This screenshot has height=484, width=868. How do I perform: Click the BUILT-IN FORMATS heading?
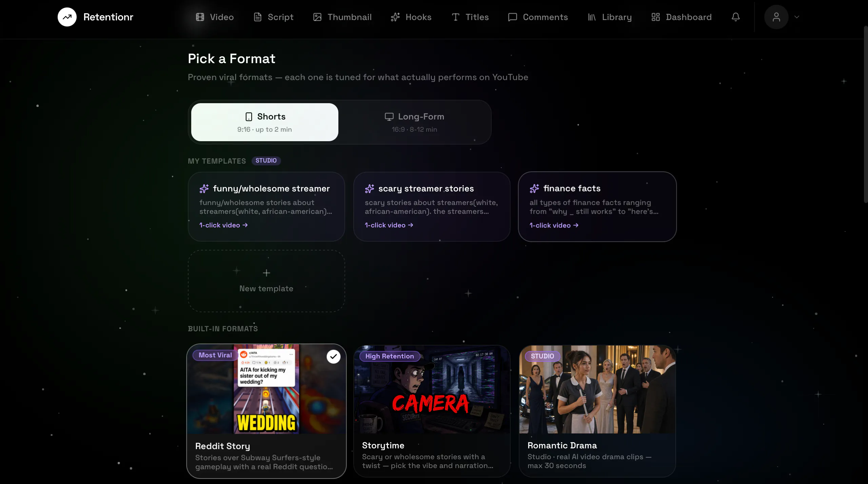point(223,329)
